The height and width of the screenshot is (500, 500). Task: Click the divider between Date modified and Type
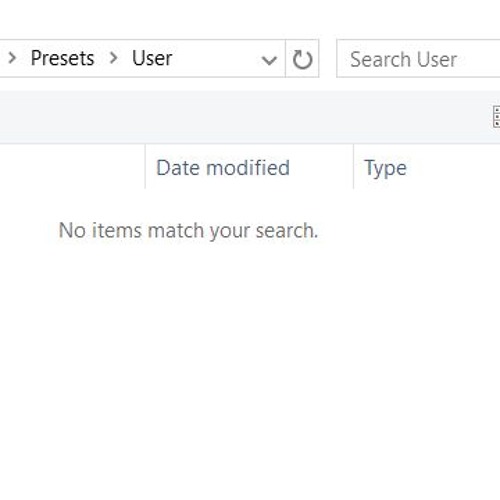pyautogui.click(x=353, y=167)
